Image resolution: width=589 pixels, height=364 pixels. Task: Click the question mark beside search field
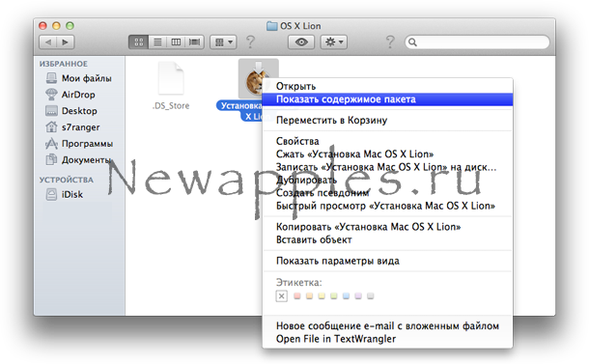390,42
